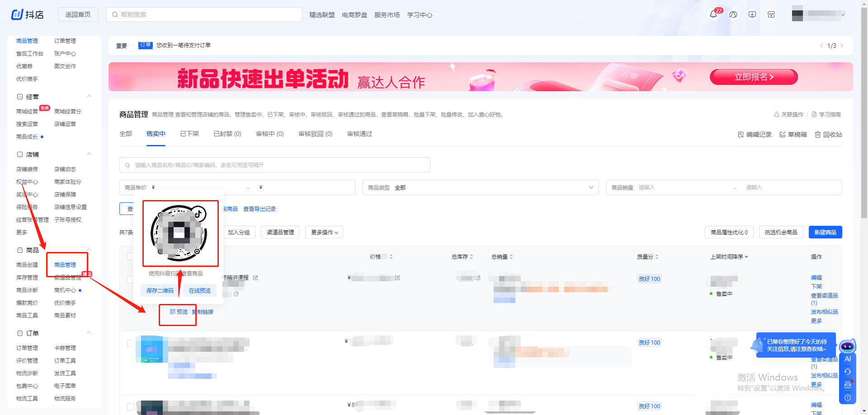868x415 pixels.
Task: Click the product name/ID search field
Action: tap(275, 165)
